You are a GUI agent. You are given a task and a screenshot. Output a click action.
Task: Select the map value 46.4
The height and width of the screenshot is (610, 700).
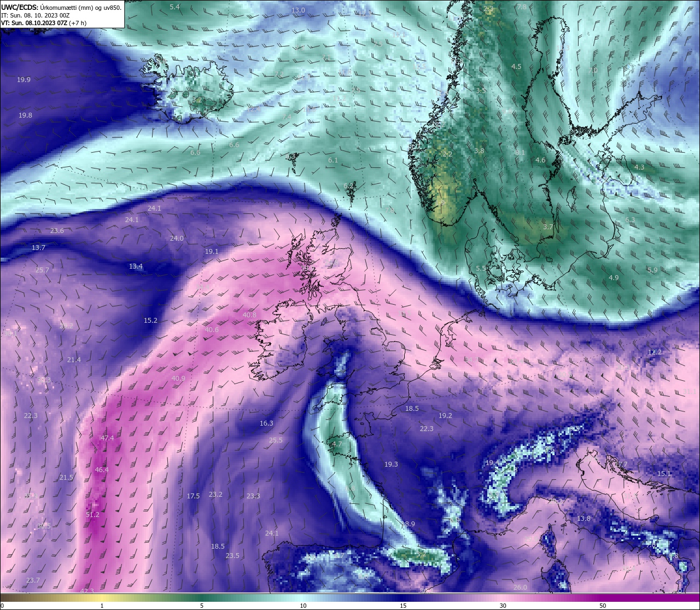tap(102, 469)
